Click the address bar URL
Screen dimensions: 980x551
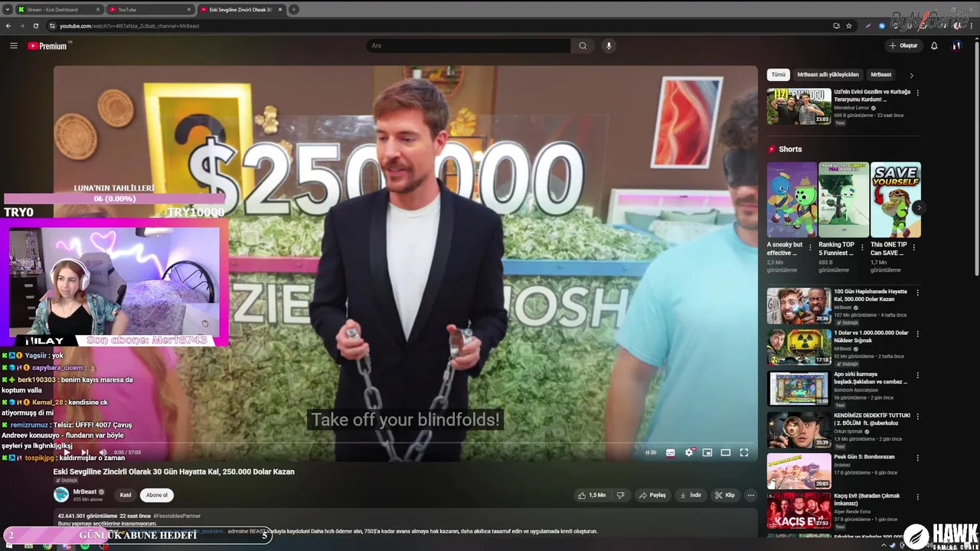[129, 26]
